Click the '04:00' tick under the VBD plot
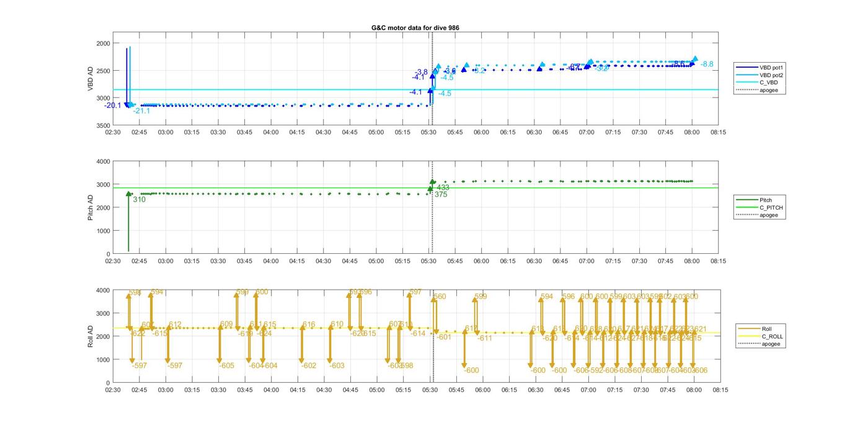The height and width of the screenshot is (430, 868). (x=271, y=132)
